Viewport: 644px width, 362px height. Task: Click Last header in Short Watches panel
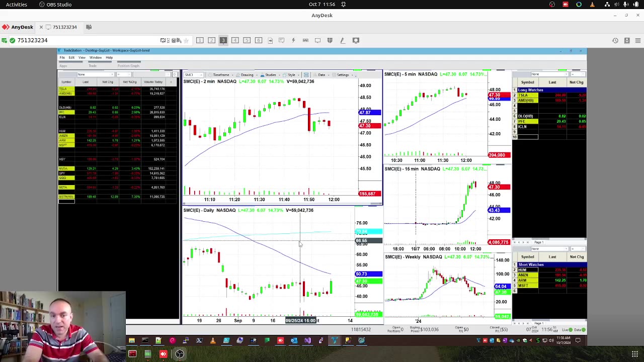552,257
